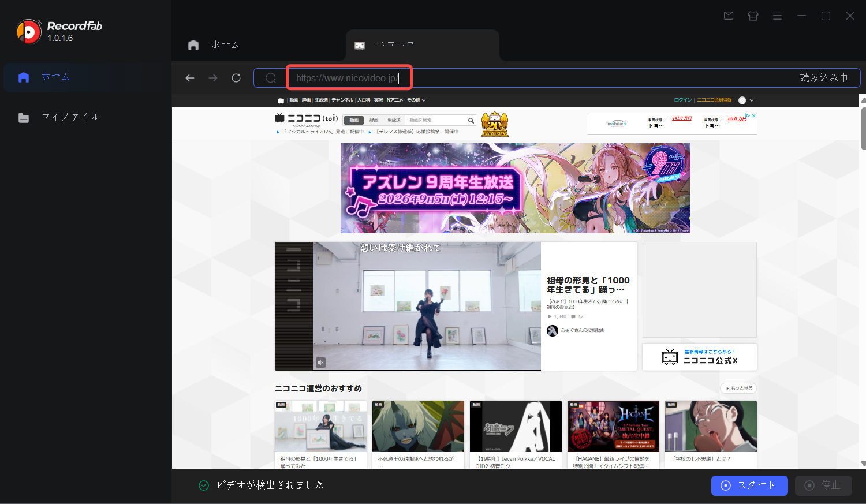The width and height of the screenshot is (866, 504).
Task: Click the ログイン link
Action: (x=683, y=100)
